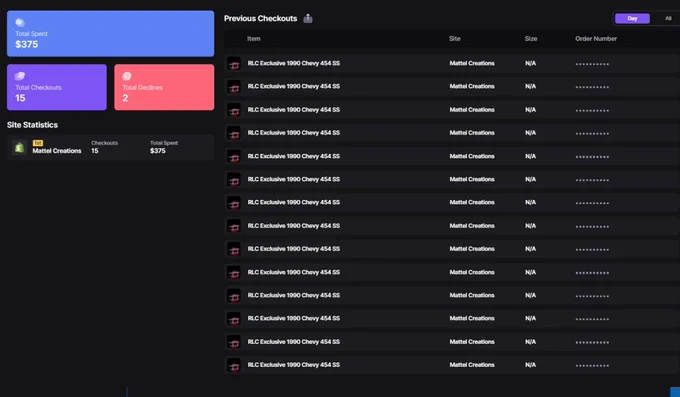Screen dimensions: 680x397
Task: Sort by the Item column header
Action: pyautogui.click(x=254, y=39)
